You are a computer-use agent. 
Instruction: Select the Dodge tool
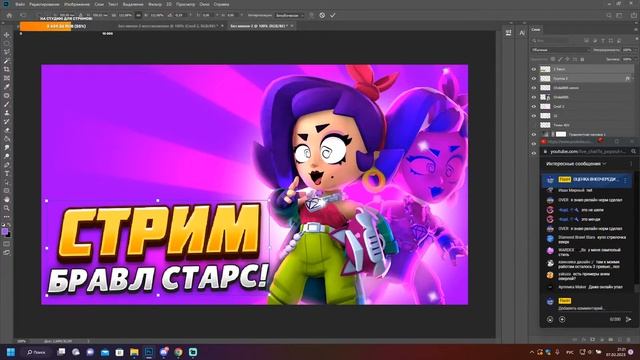tap(7, 156)
